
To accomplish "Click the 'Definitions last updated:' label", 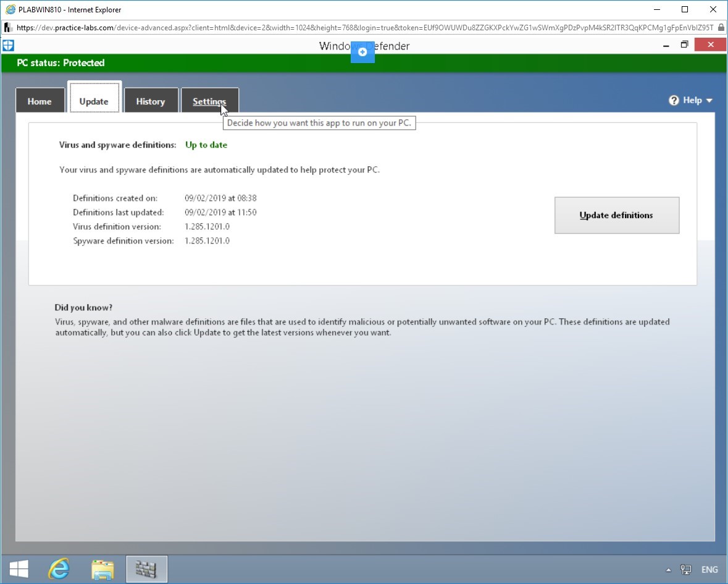I will pyautogui.click(x=119, y=213).
